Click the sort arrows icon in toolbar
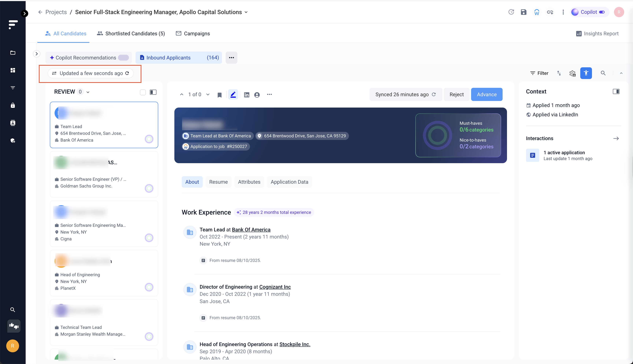 [x=559, y=73]
